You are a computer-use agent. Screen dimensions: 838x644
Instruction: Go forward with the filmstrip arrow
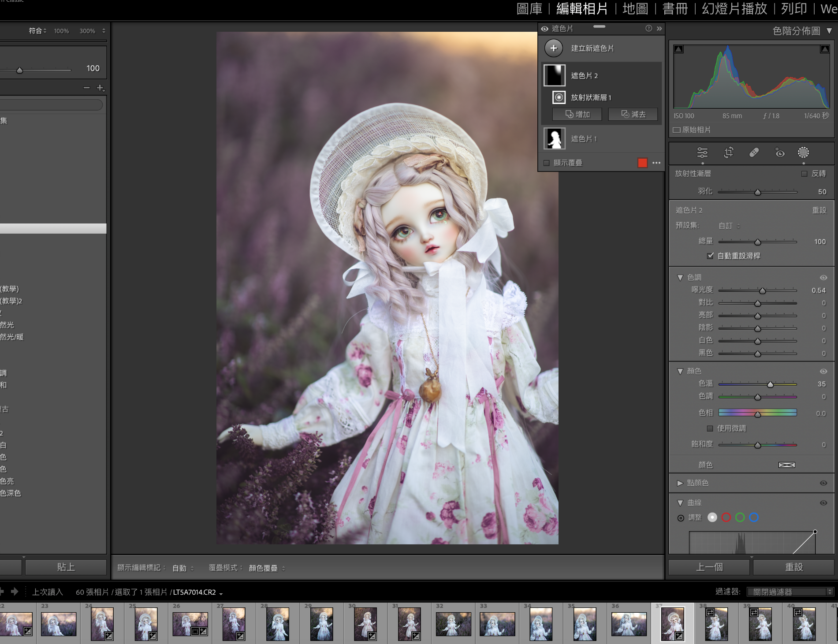[15, 592]
